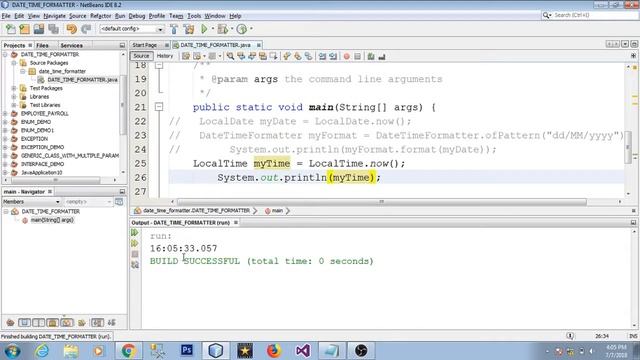
Task: Switch to the Files tab
Action: 42,45
